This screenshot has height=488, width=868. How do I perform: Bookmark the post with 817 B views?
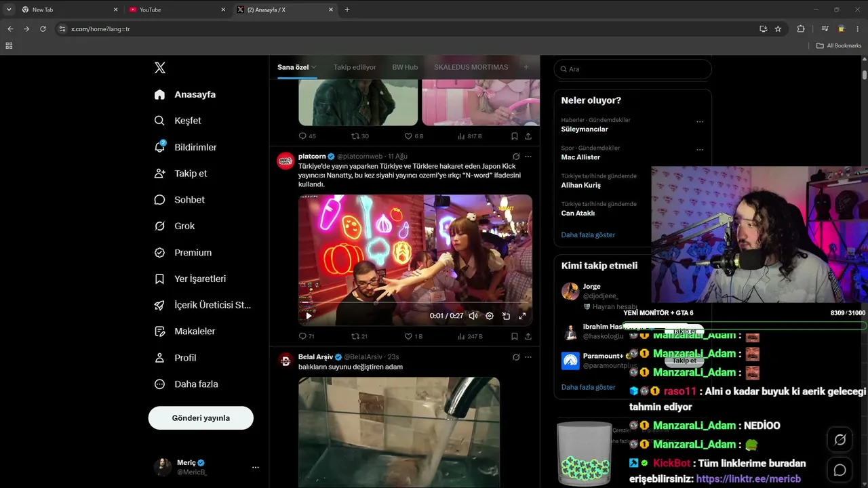(515, 136)
